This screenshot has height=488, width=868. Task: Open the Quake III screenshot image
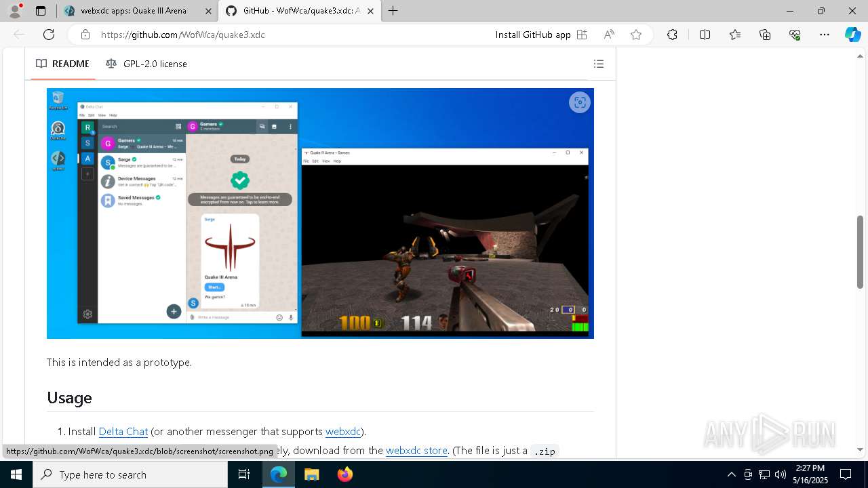[320, 213]
